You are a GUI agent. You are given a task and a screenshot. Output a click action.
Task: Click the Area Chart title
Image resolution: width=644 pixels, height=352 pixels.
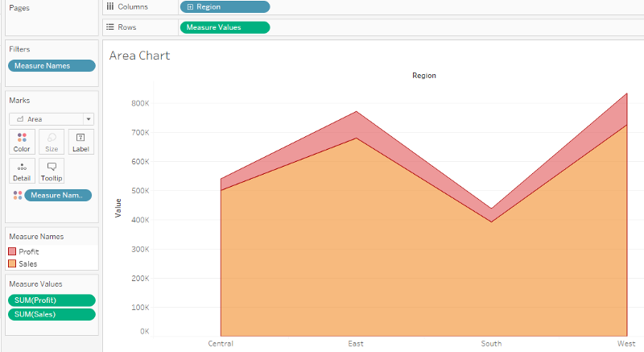(x=140, y=56)
